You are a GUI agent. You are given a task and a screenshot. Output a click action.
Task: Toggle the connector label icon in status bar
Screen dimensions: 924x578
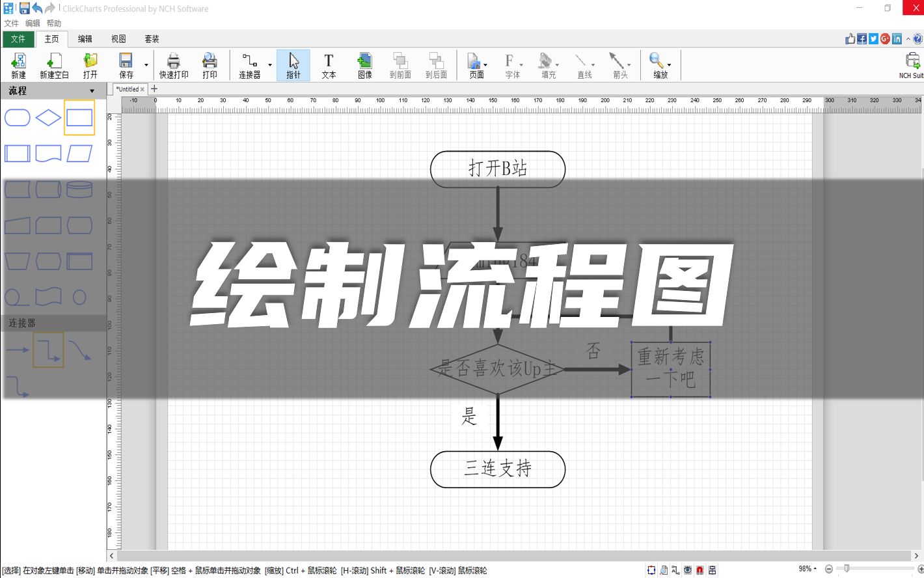[675, 570]
